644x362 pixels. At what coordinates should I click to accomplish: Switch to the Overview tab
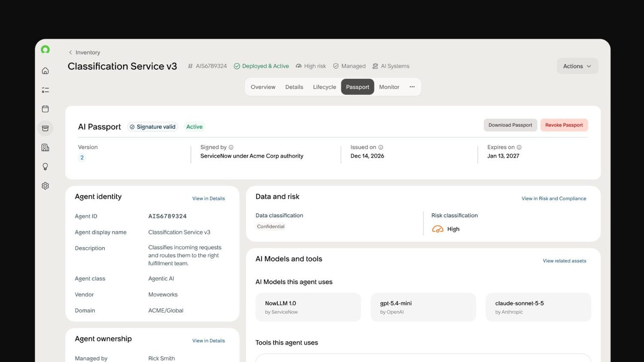[x=263, y=87]
